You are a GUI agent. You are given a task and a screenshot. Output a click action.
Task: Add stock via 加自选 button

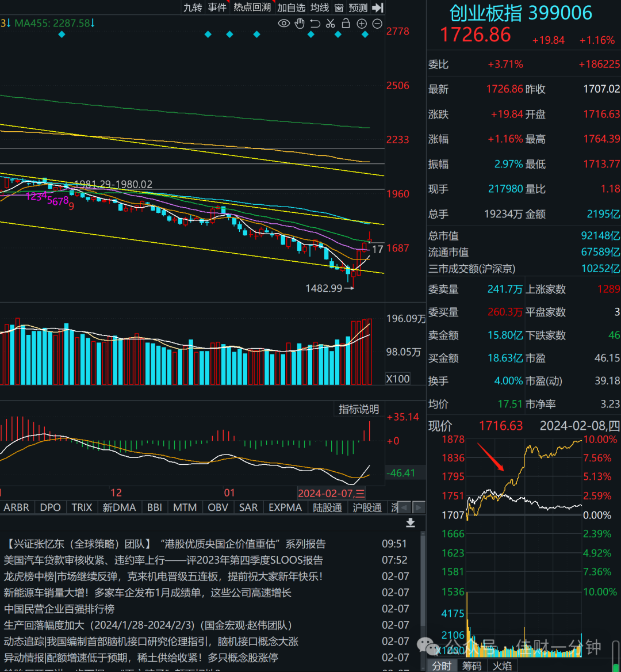pos(291,7)
